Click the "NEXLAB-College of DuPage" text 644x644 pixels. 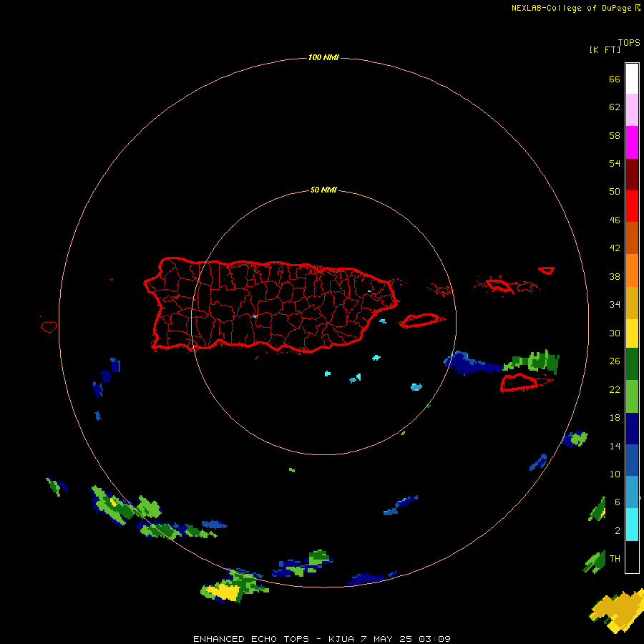[x=571, y=8]
